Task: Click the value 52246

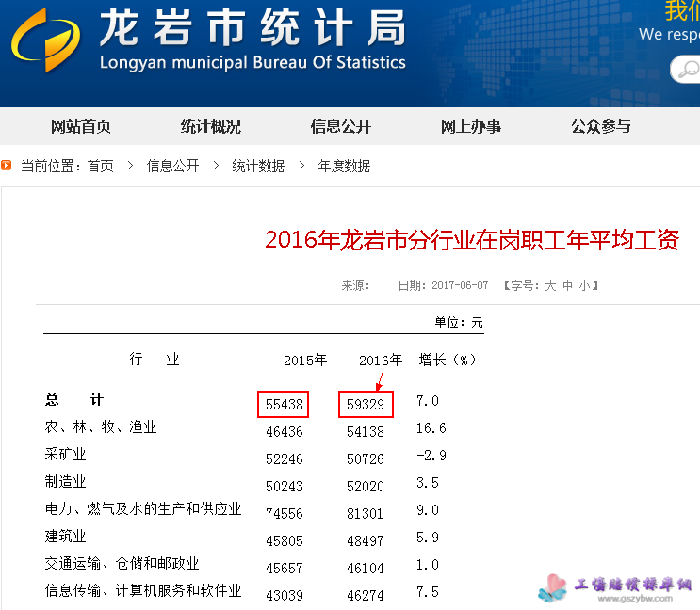Action: click(284, 458)
